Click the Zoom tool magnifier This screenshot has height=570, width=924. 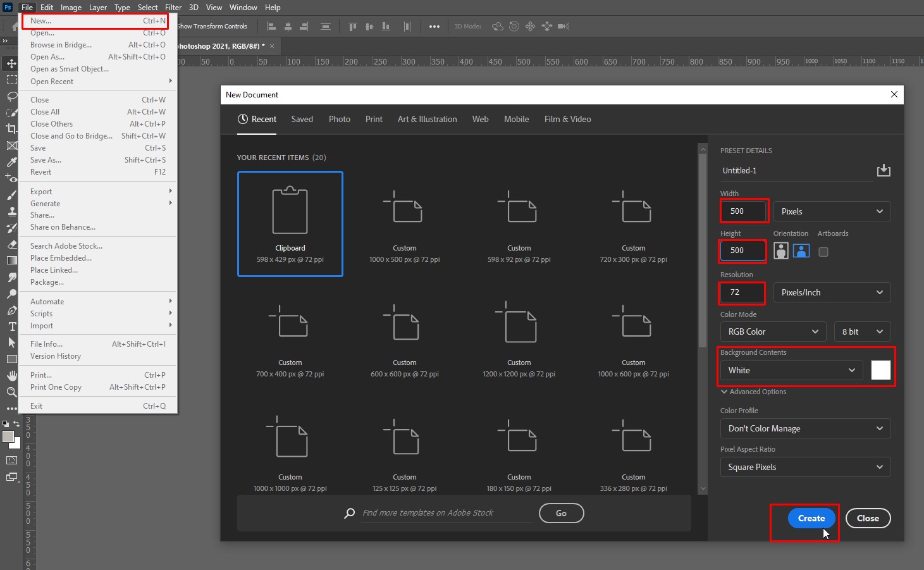(11, 392)
